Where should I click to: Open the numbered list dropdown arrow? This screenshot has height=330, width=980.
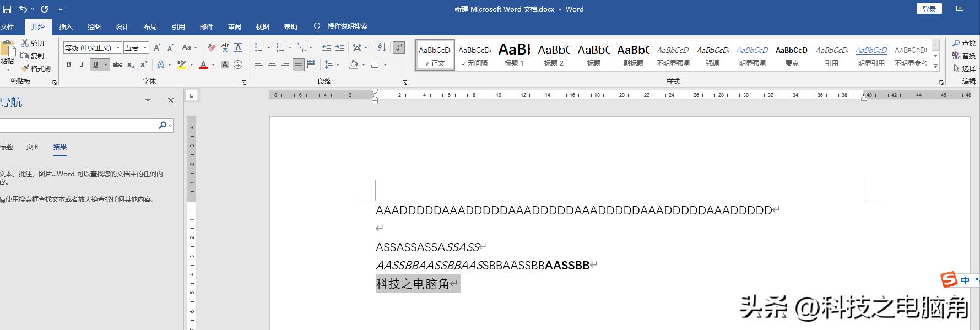(x=290, y=47)
